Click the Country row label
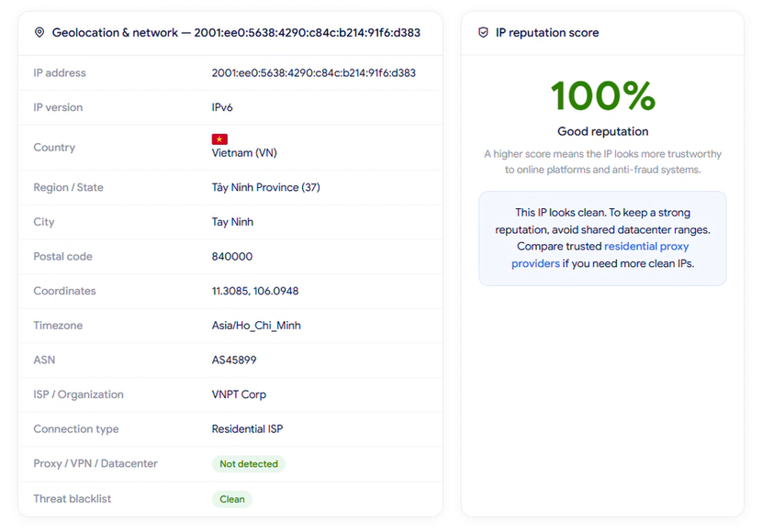This screenshot has height=532, width=762. (54, 147)
